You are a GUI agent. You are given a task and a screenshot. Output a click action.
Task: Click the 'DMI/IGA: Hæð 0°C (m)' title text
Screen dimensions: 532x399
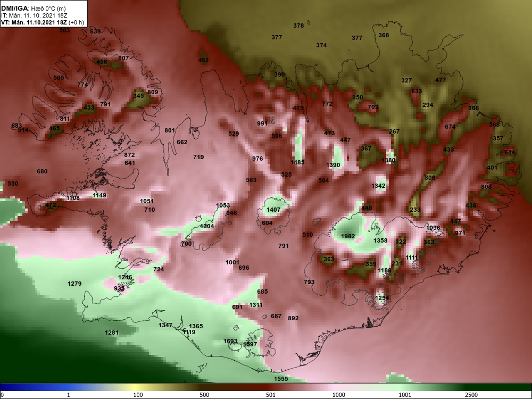pos(33,9)
